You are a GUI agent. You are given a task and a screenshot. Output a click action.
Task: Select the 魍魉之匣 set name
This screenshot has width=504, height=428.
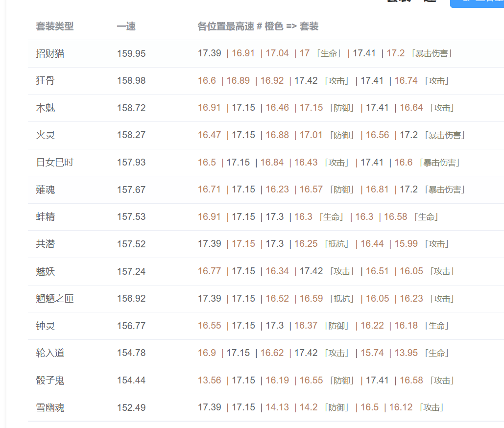pyautogui.click(x=55, y=298)
